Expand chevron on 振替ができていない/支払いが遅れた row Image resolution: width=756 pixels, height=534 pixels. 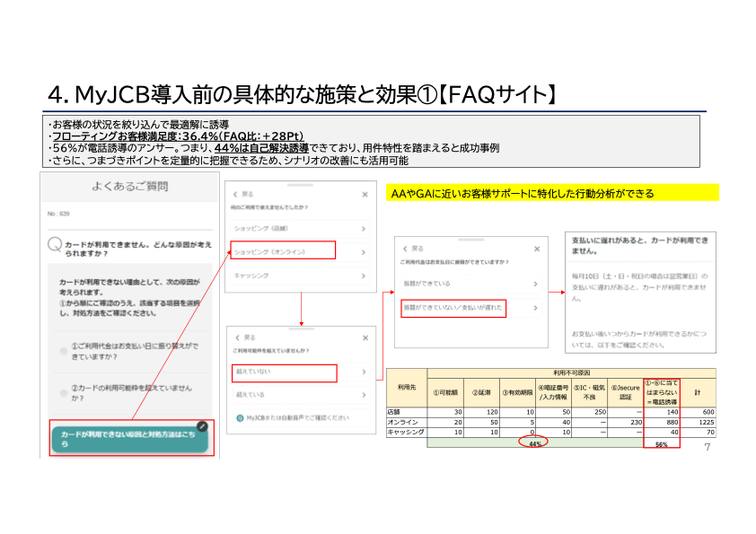tap(535, 308)
